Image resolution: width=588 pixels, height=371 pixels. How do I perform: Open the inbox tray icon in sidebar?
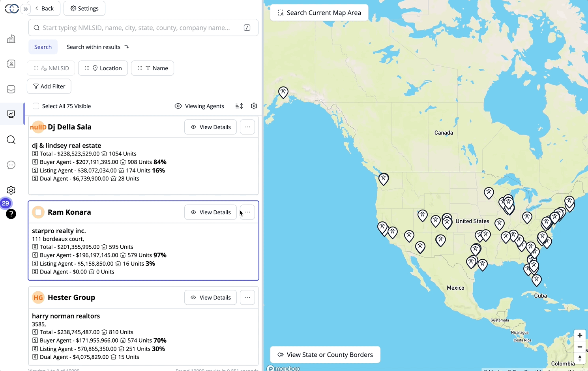[x=11, y=89]
